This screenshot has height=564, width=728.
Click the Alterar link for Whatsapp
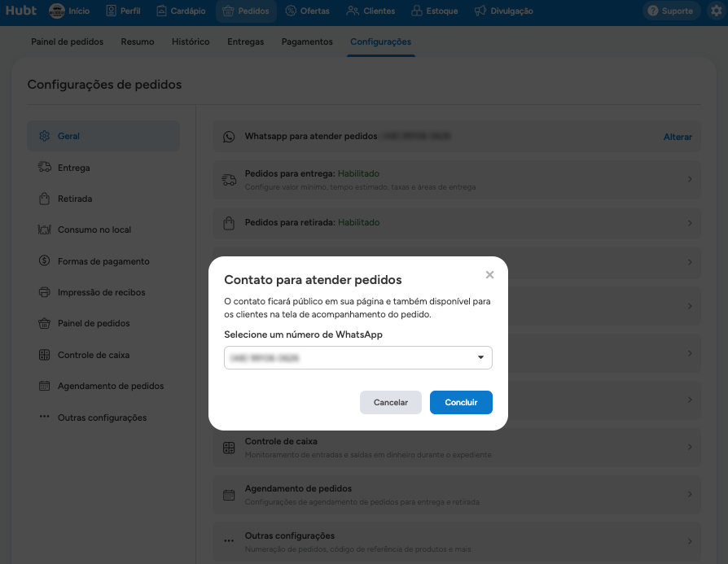678,137
